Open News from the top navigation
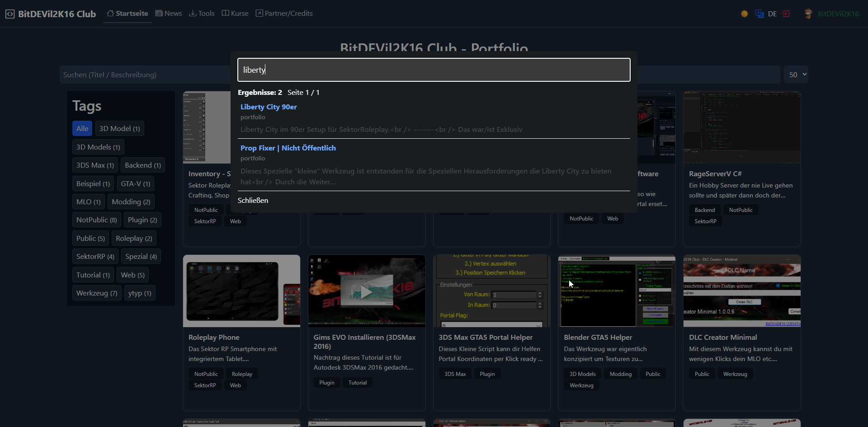This screenshot has width=868, height=427. pyautogui.click(x=169, y=14)
